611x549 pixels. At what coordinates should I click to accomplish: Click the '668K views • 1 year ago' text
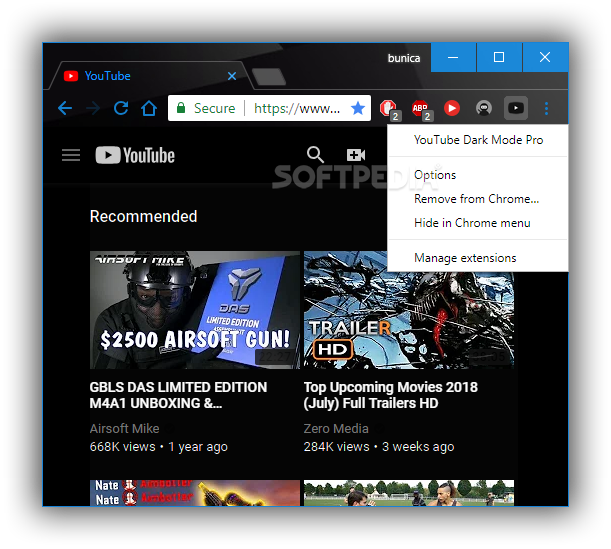159,447
